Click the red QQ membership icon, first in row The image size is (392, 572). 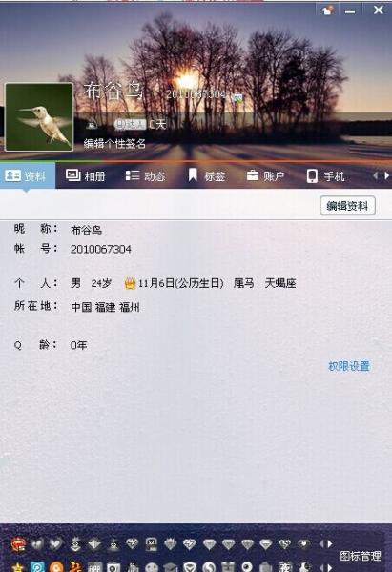coord(18,544)
